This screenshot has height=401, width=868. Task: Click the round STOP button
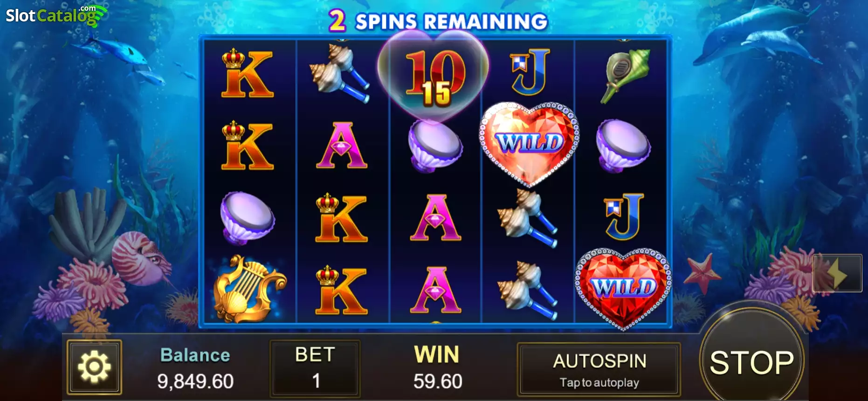point(751,362)
